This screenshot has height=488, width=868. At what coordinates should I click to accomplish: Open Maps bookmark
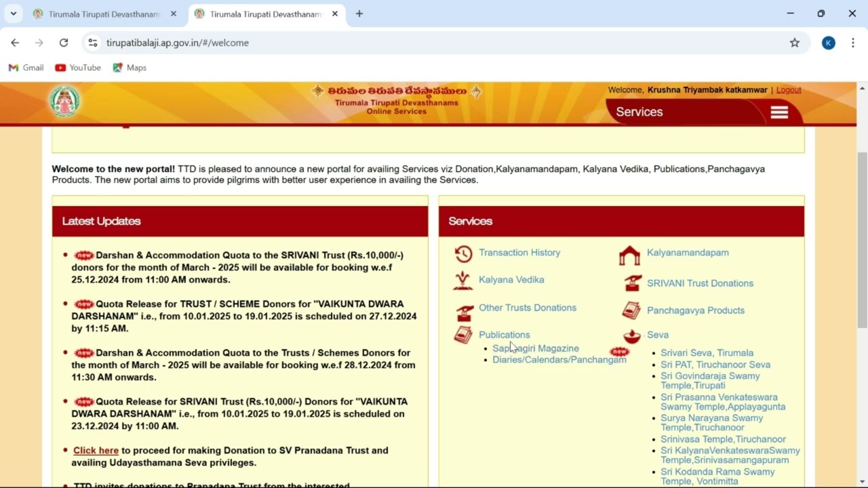pyautogui.click(x=130, y=68)
